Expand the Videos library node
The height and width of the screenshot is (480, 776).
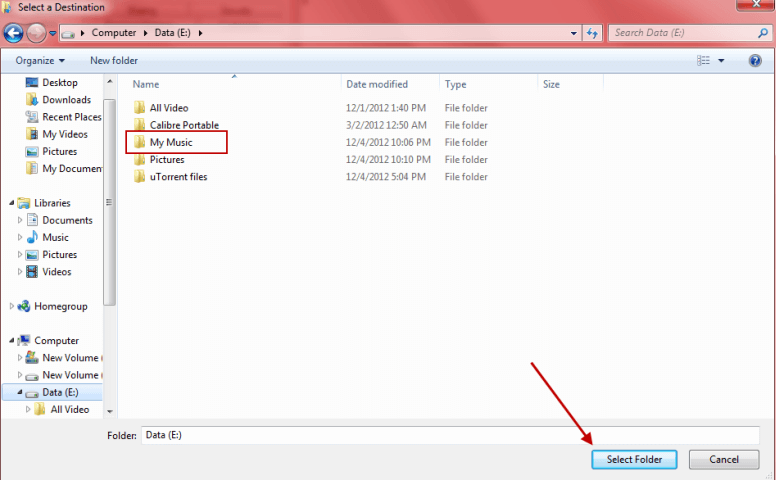coord(20,272)
